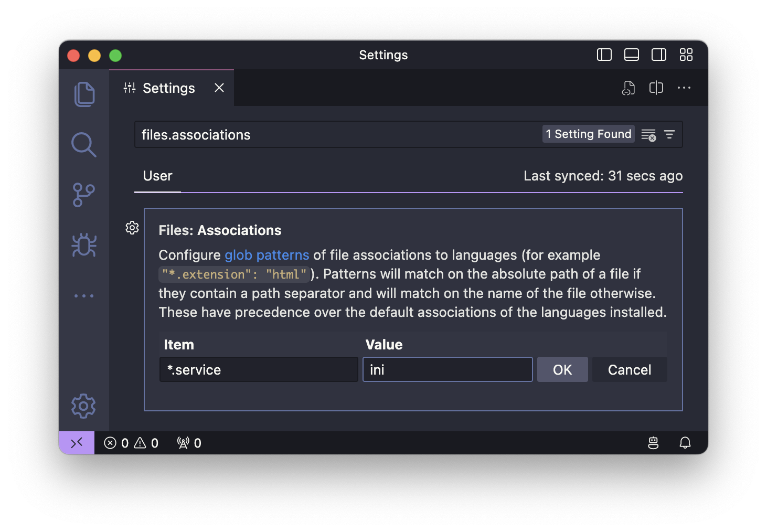Viewport: 767px width, 532px height.
Task: Open the Search view in activity bar
Action: [x=84, y=145]
